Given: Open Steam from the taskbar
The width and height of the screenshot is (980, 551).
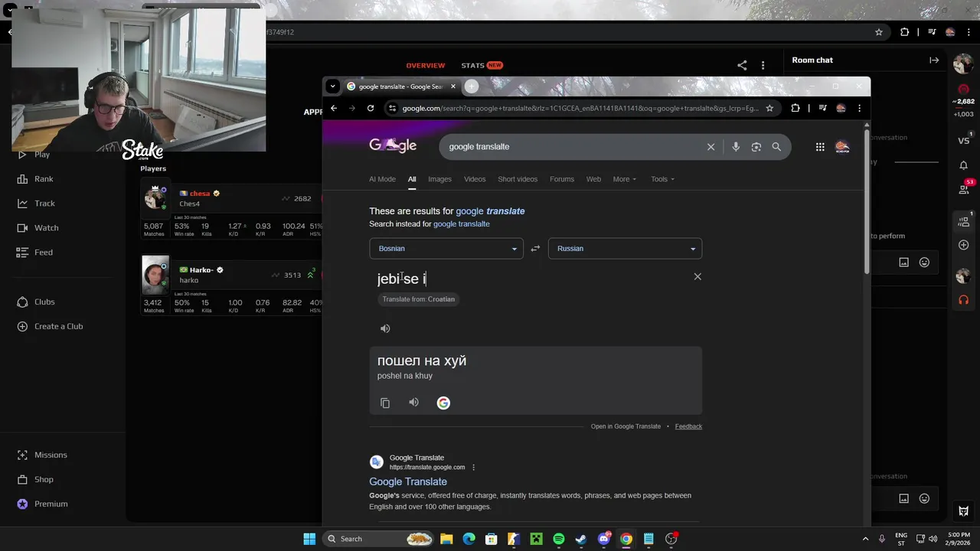Looking at the screenshot, I should [x=581, y=539].
